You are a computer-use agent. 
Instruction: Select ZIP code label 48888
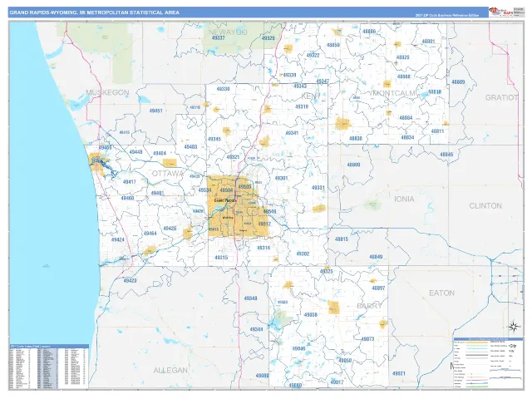[403, 76]
